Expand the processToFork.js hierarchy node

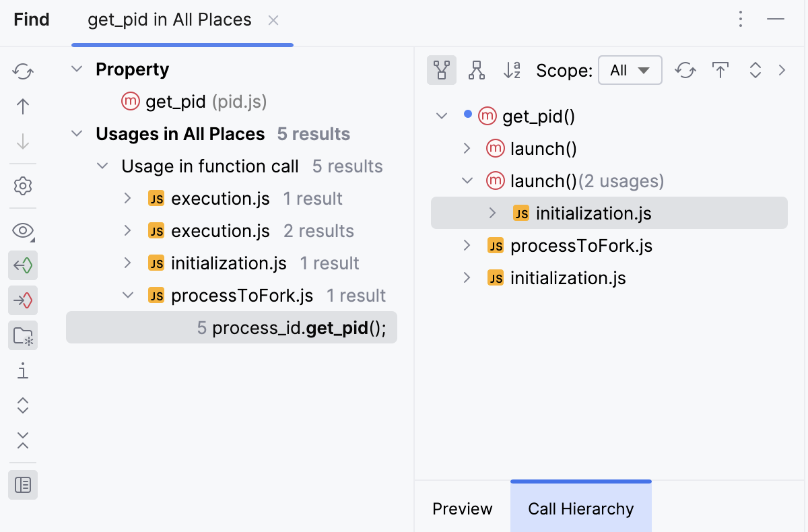click(467, 245)
